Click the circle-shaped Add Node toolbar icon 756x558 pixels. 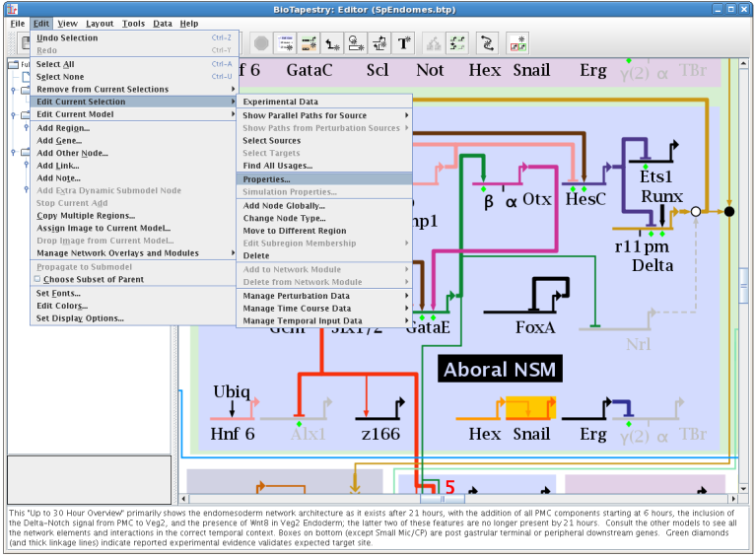357,42
